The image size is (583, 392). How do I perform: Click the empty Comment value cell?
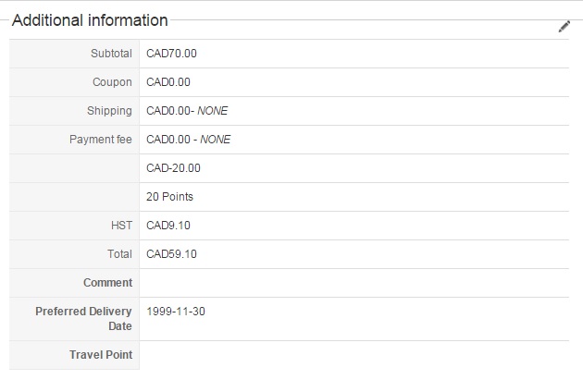point(354,283)
